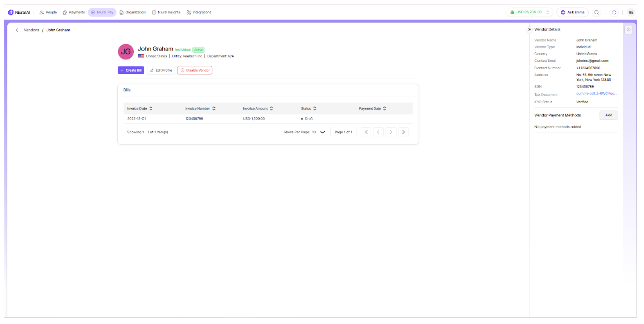Open the search magnifier icon
This screenshot has height=324, width=644.
597,12
